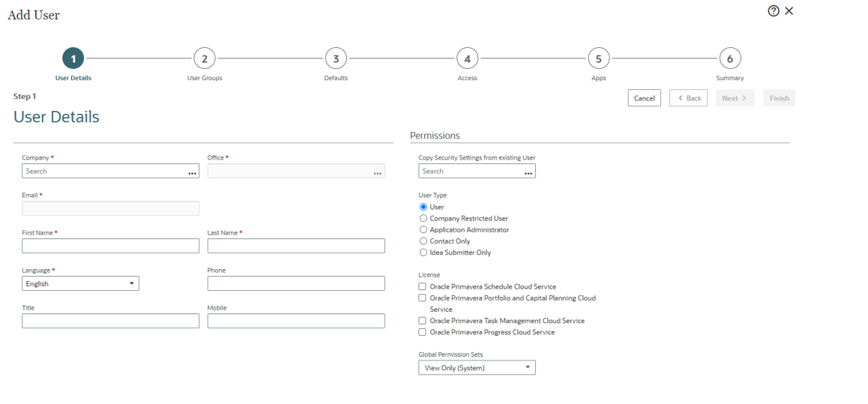Focus the Mobile field
868x404 pixels.
[x=296, y=321]
